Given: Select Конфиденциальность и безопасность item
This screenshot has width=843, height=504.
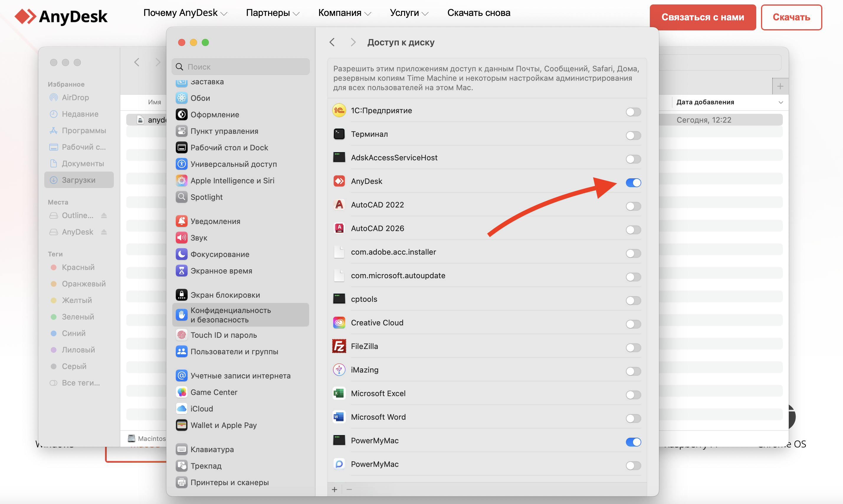Looking at the screenshot, I should click(241, 315).
